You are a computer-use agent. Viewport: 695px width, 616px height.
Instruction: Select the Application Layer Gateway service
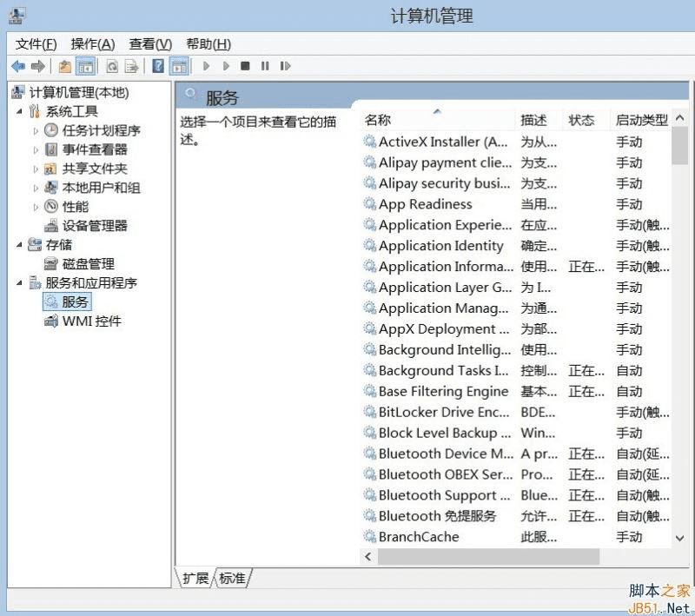516,288
